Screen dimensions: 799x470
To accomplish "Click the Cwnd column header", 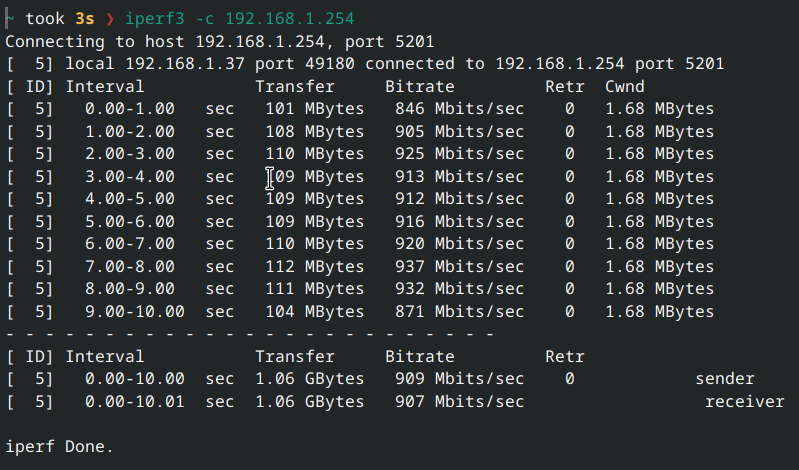I will pyautogui.click(x=625, y=87).
